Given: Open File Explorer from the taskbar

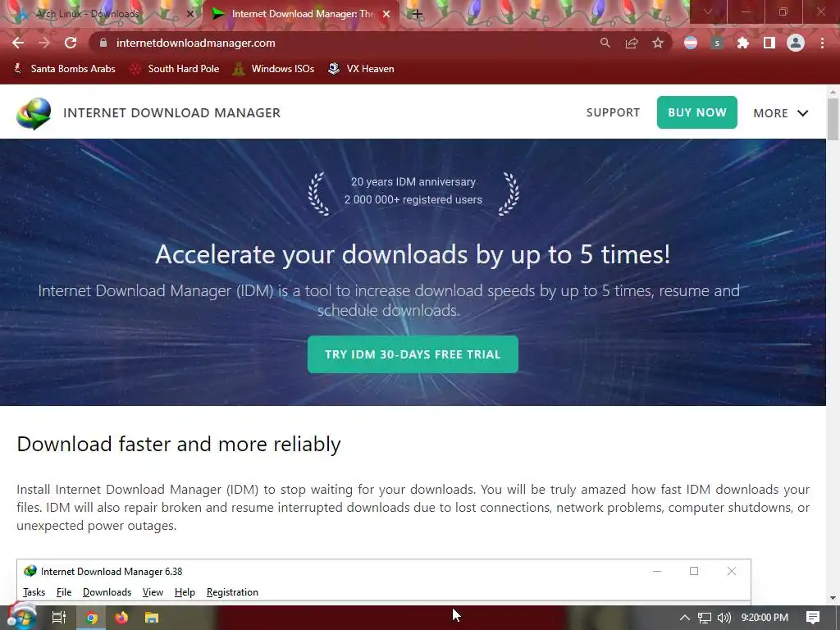Looking at the screenshot, I should 152,618.
